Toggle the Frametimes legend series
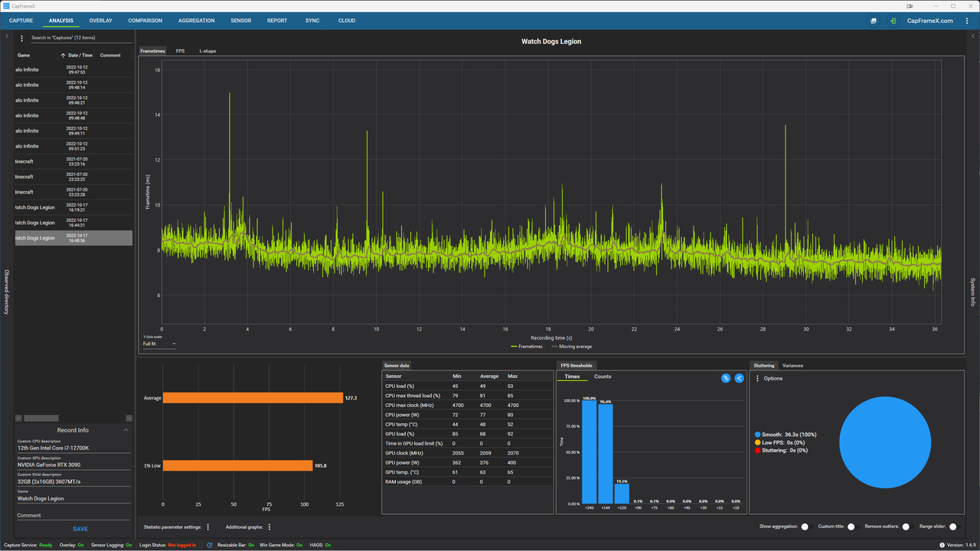This screenshot has width=980, height=551. (527, 347)
